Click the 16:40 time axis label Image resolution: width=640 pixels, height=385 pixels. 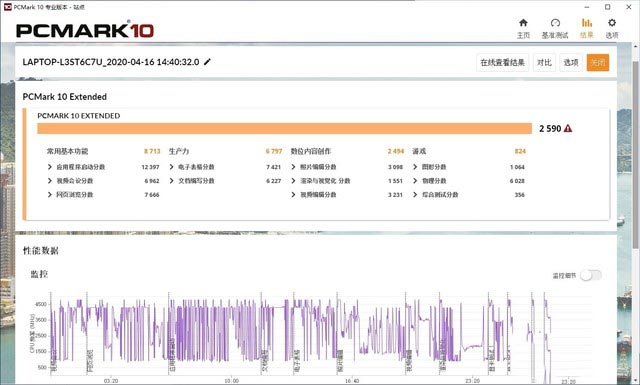click(x=352, y=381)
